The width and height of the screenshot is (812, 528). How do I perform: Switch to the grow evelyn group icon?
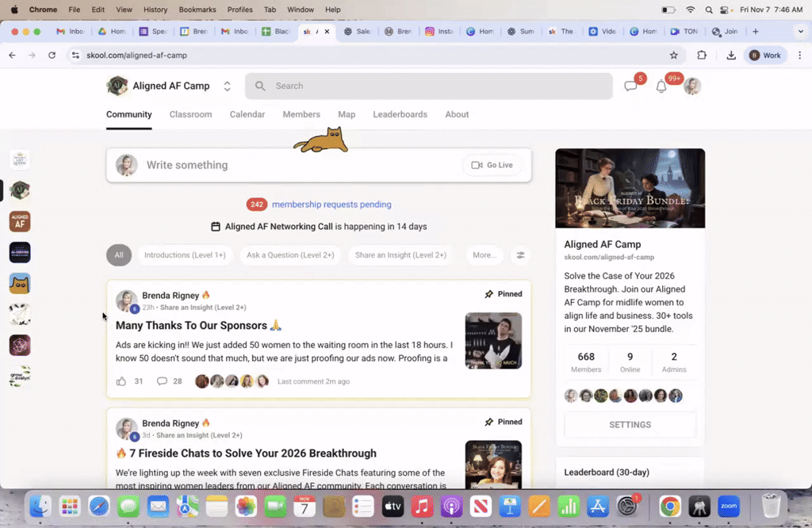pyautogui.click(x=20, y=377)
